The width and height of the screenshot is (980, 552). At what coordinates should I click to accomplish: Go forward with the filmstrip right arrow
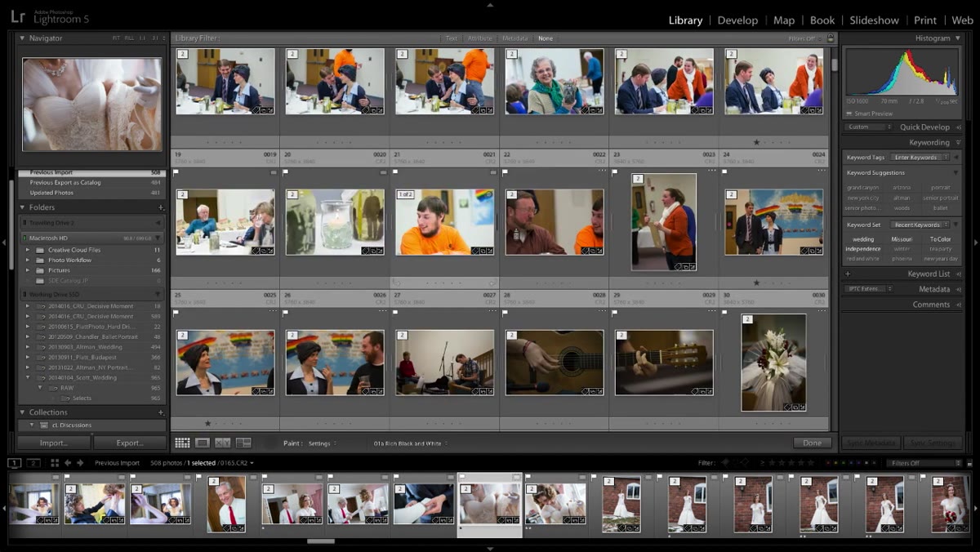pos(81,462)
